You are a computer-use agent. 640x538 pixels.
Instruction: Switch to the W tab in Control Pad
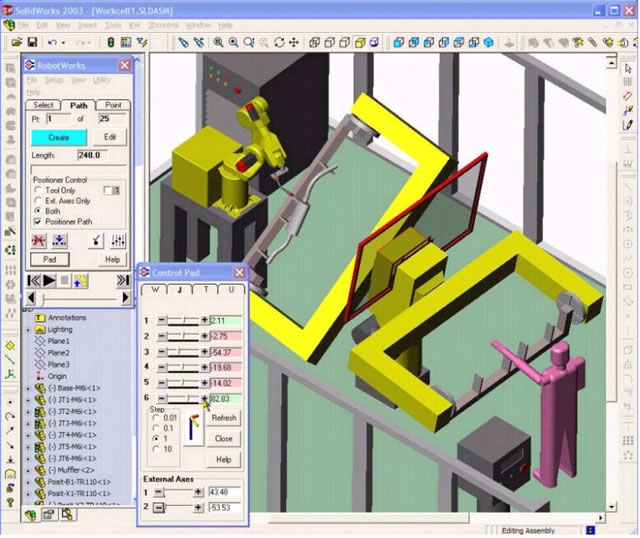point(155,289)
